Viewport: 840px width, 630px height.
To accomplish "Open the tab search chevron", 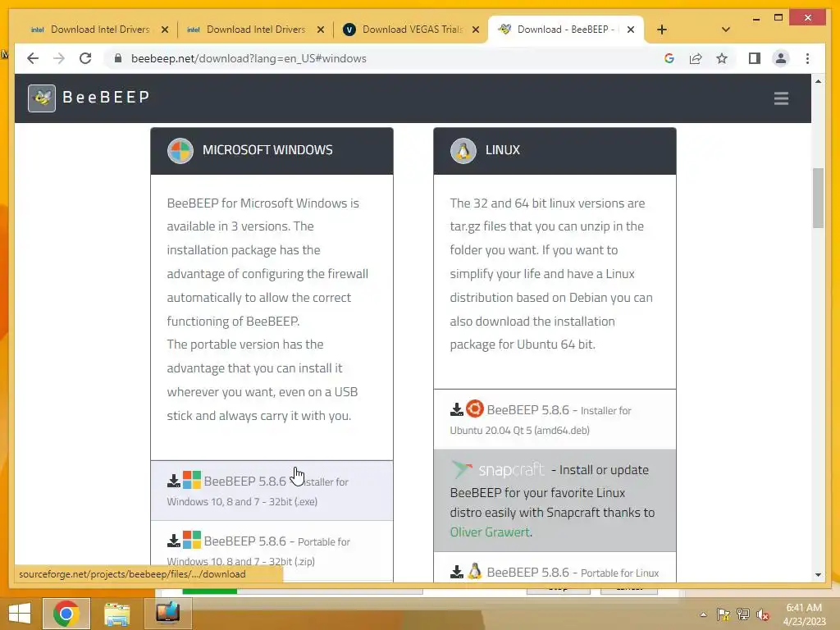I will coord(725,30).
